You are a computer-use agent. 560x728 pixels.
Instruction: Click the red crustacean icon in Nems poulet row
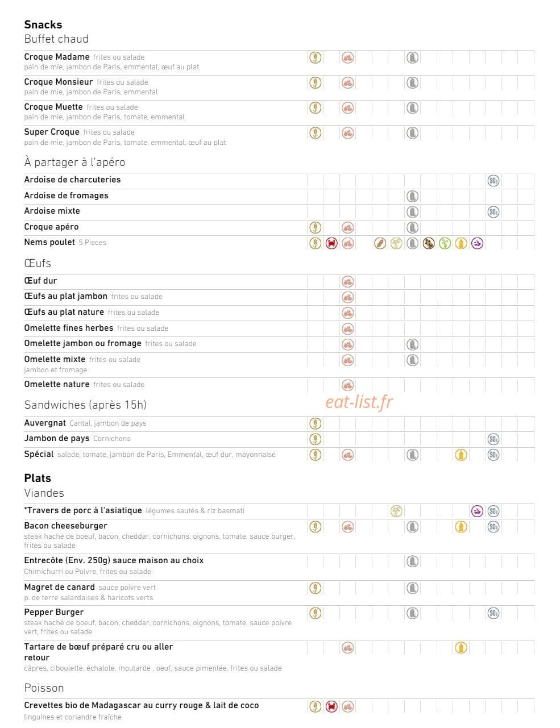331,243
